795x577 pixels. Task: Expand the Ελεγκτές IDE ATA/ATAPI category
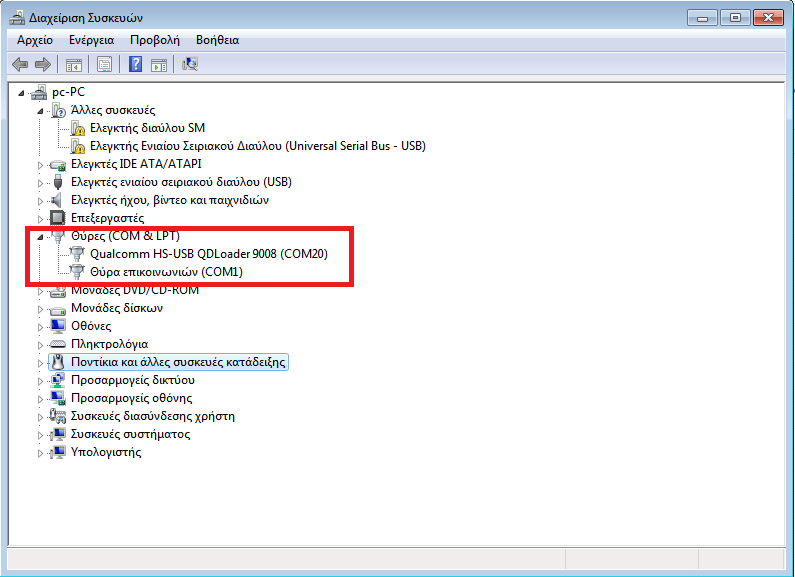coord(40,165)
